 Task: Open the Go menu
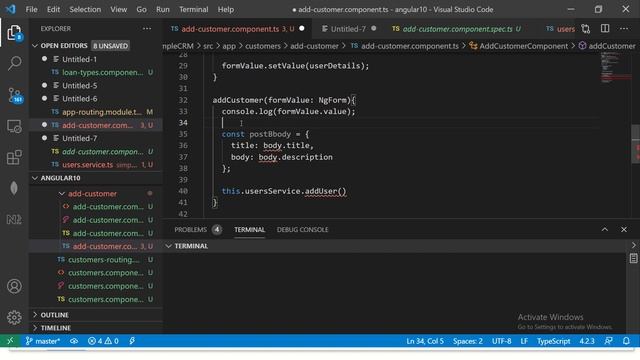141,9
